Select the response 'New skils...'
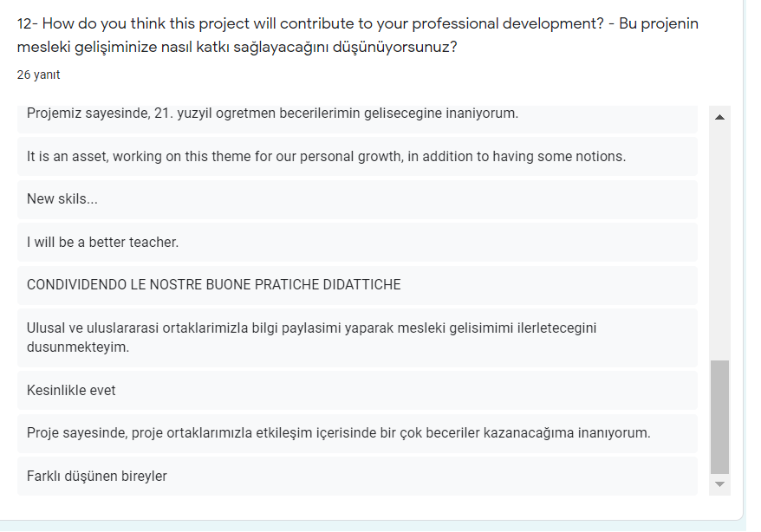Image resolution: width=761 pixels, height=532 pixels. click(x=347, y=199)
